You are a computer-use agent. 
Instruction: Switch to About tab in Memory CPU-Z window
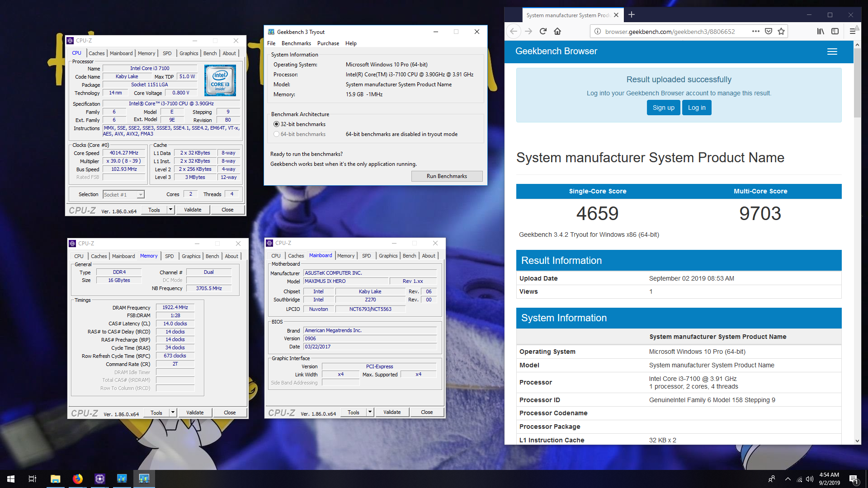point(231,256)
